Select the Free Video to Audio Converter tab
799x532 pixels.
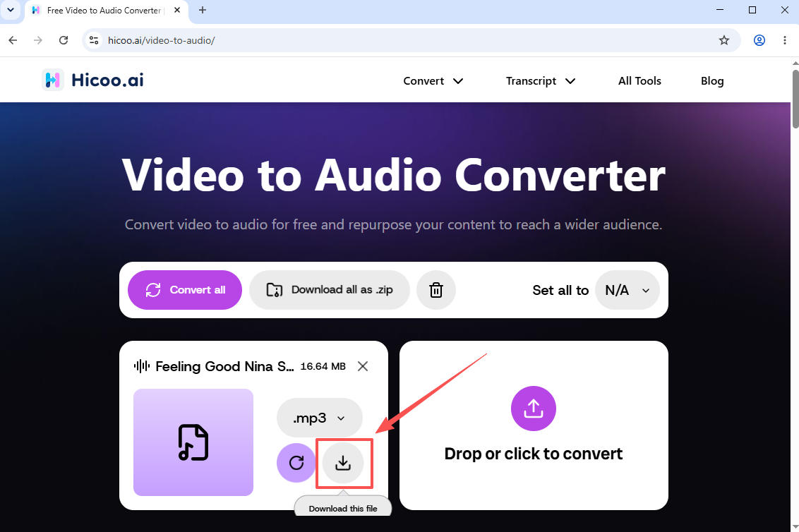(106, 11)
